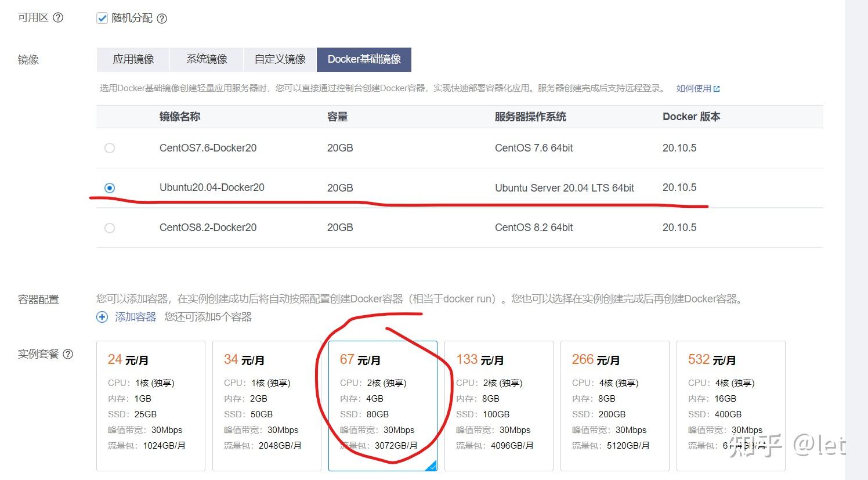
Task: Click the 流量包 5120GB/月 text
Action: click(x=611, y=446)
